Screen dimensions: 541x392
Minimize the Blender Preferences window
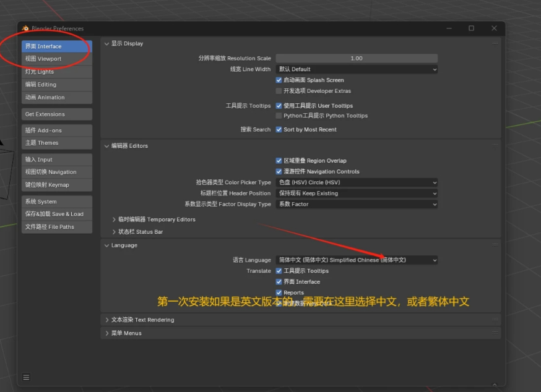[x=449, y=28]
